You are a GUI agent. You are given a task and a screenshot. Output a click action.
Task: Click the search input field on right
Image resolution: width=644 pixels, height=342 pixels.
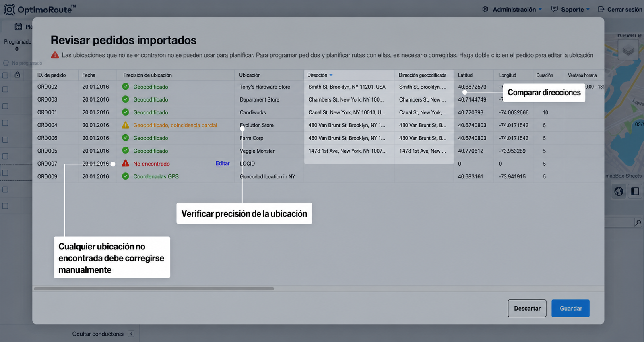point(619,222)
